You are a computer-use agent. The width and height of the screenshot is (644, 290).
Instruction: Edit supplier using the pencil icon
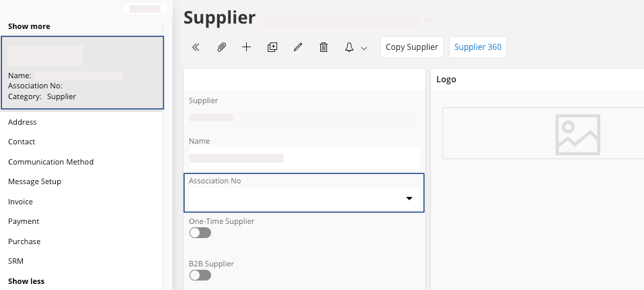pos(298,47)
